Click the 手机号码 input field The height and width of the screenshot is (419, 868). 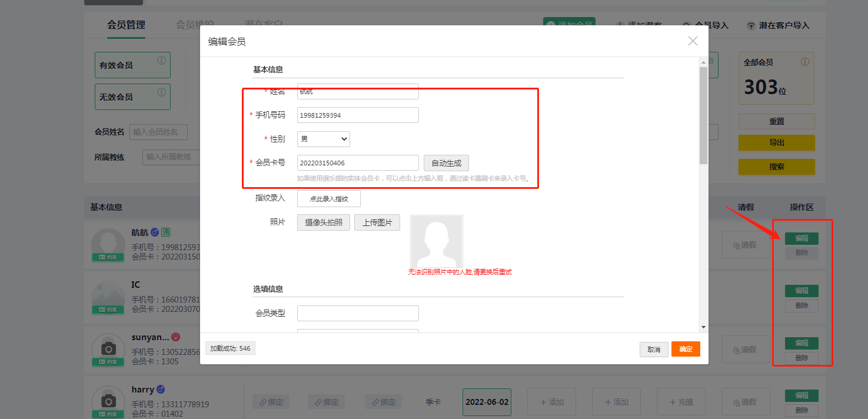click(358, 115)
